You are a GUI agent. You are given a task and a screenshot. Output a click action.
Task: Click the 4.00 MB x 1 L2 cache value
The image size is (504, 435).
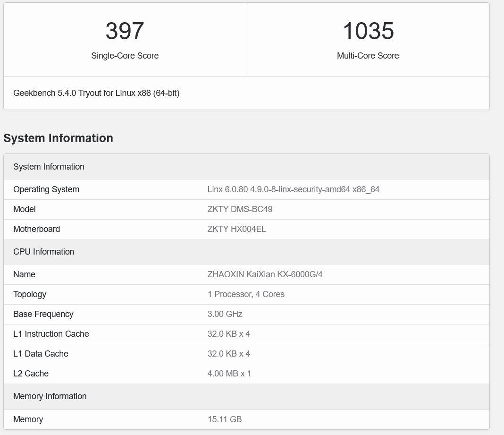click(x=229, y=374)
